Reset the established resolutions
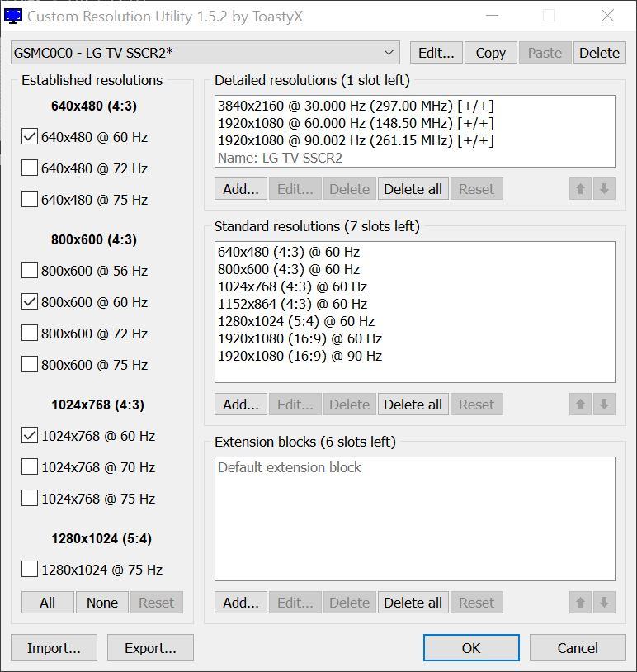This screenshot has width=637, height=672. click(x=156, y=603)
